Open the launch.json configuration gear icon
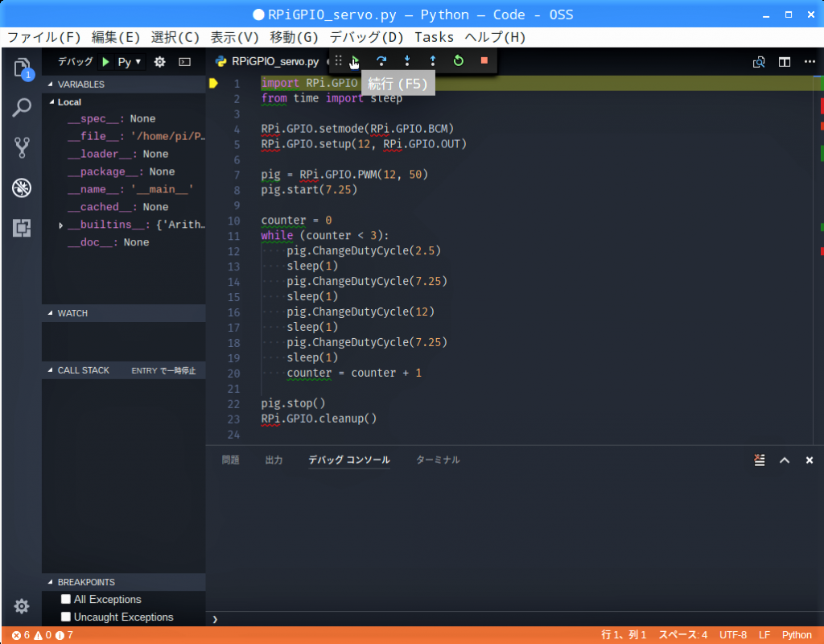Image resolution: width=824 pixels, height=644 pixels. point(160,62)
